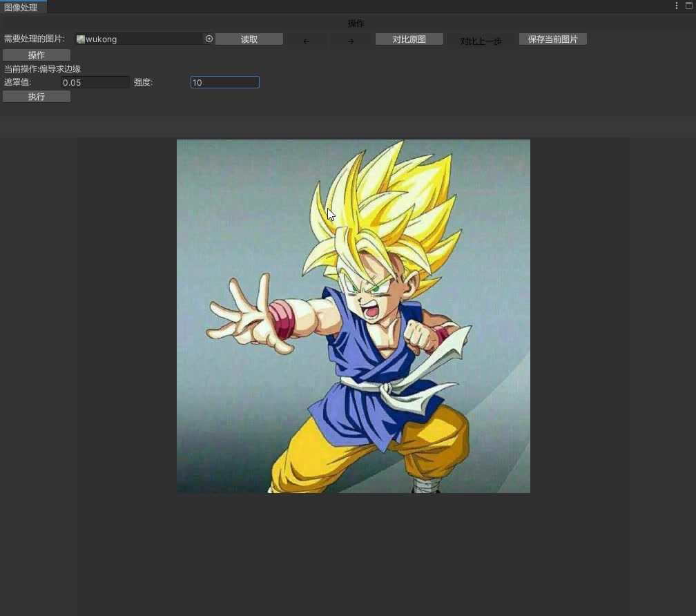Click the Goku image preview
Screen dimensions: 696x616
click(354, 316)
